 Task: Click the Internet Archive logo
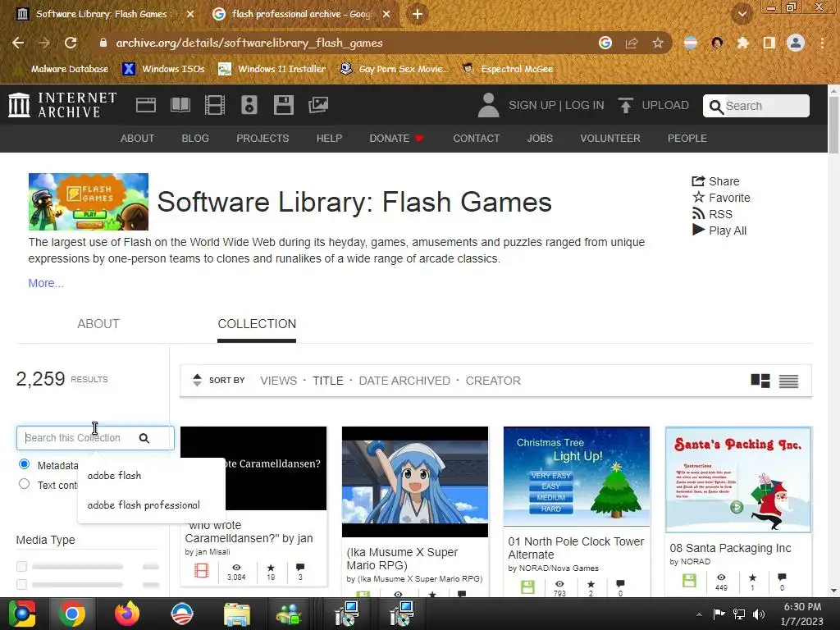pos(62,104)
